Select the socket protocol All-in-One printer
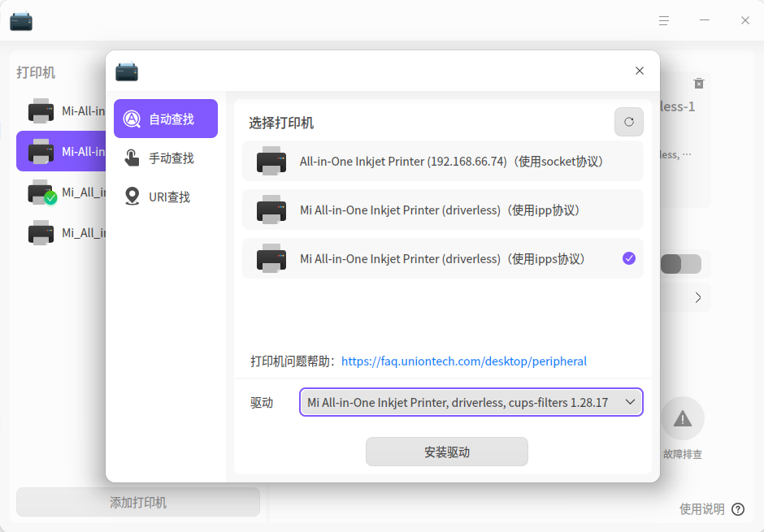Viewport: 764px width, 532px height. click(x=442, y=161)
